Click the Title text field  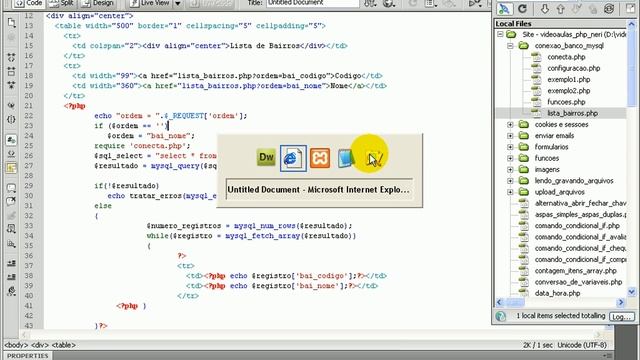coord(313,3)
